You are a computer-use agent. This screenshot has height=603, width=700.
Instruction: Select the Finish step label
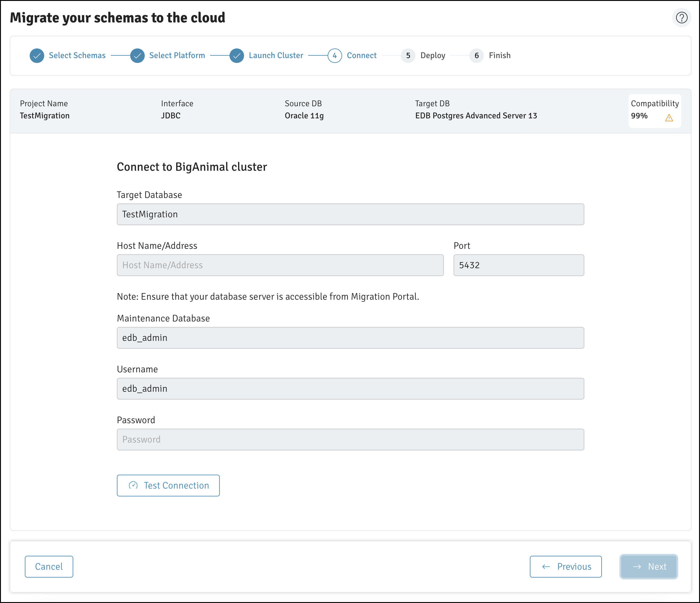click(x=500, y=55)
